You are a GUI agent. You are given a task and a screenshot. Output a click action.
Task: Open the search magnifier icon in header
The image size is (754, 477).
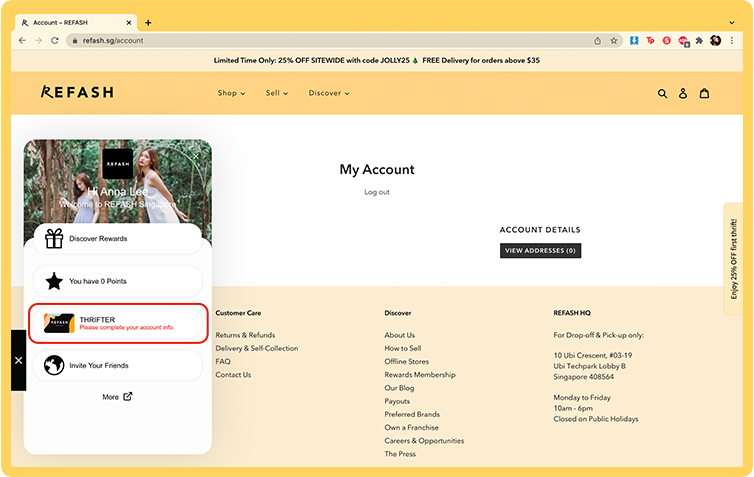click(662, 93)
